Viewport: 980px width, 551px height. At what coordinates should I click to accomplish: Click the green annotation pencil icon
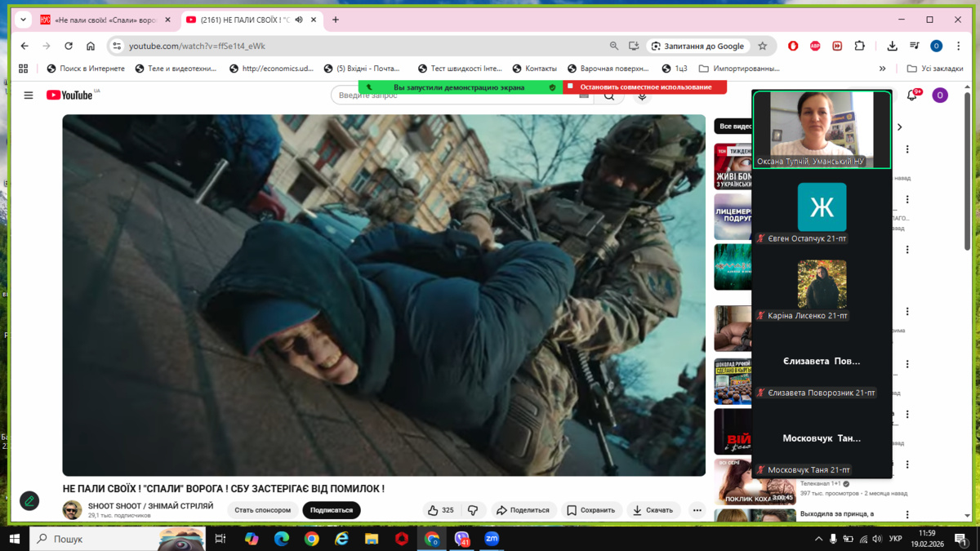click(x=29, y=501)
